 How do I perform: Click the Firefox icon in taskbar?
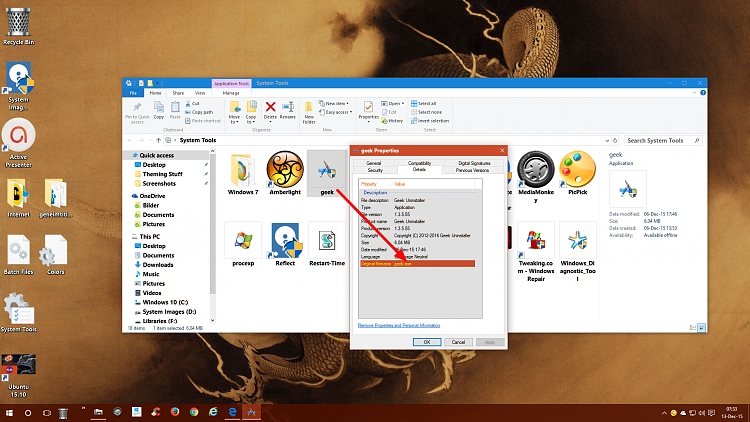175,412
